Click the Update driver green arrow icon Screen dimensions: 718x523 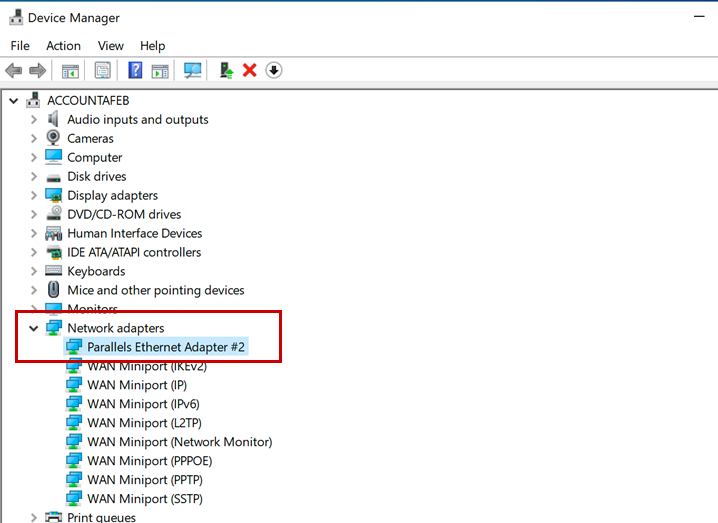pos(227,70)
